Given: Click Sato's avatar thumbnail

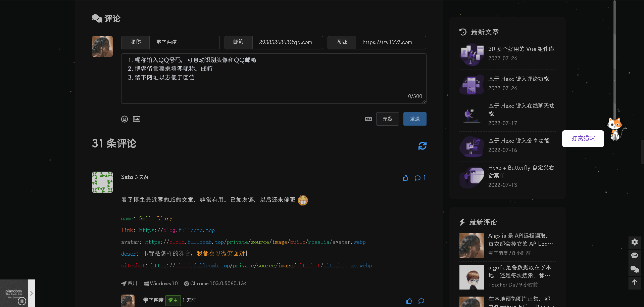Looking at the screenshot, I should 102,182.
